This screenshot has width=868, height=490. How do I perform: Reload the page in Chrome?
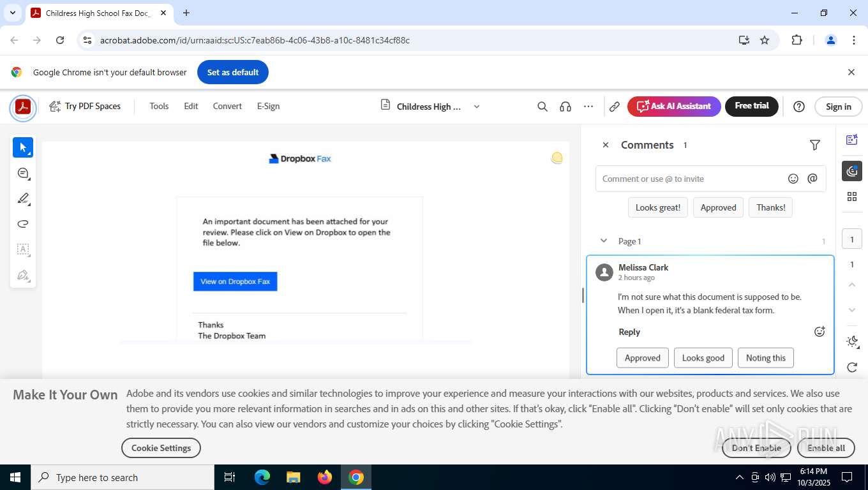tap(60, 40)
